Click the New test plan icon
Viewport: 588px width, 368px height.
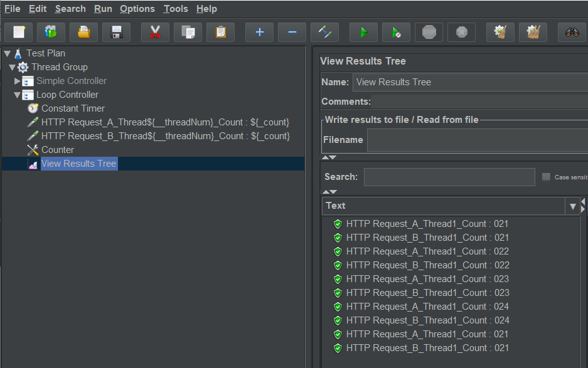[19, 32]
